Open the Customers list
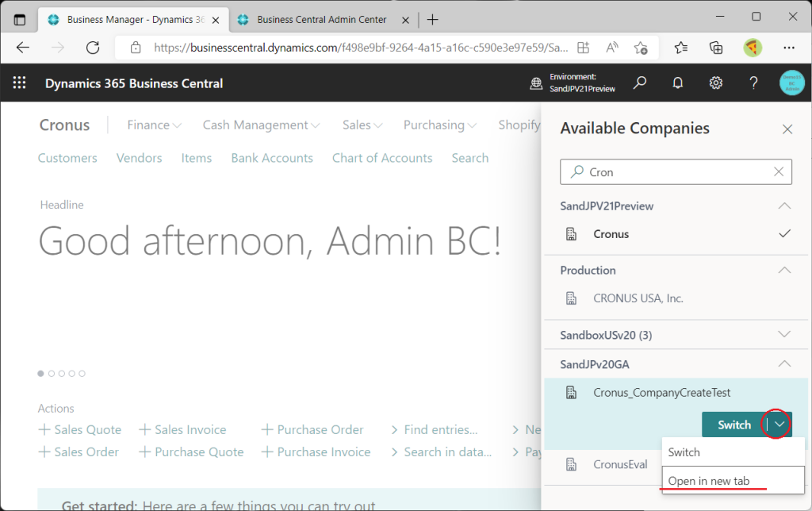 click(x=67, y=158)
